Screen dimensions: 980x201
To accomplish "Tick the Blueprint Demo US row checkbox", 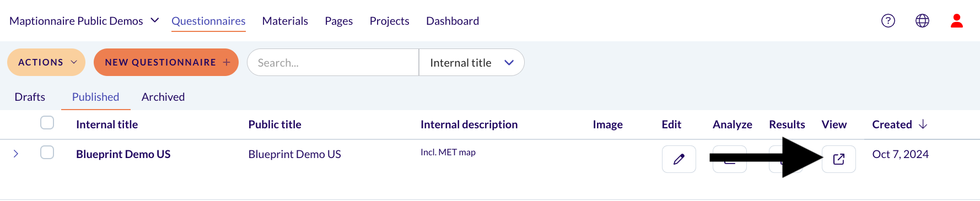I will tap(47, 152).
